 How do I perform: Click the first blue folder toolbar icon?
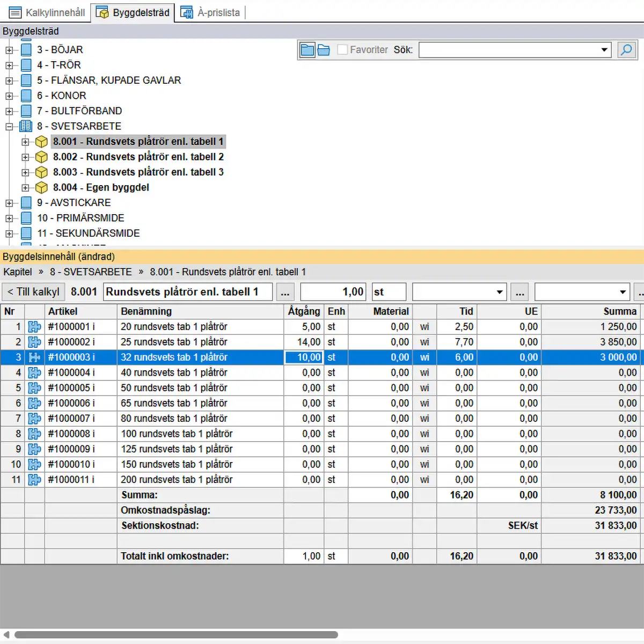click(x=308, y=50)
